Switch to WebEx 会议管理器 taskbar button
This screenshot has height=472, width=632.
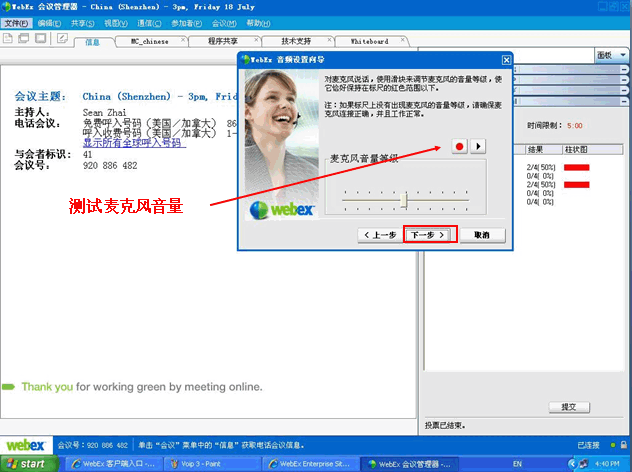point(409,464)
